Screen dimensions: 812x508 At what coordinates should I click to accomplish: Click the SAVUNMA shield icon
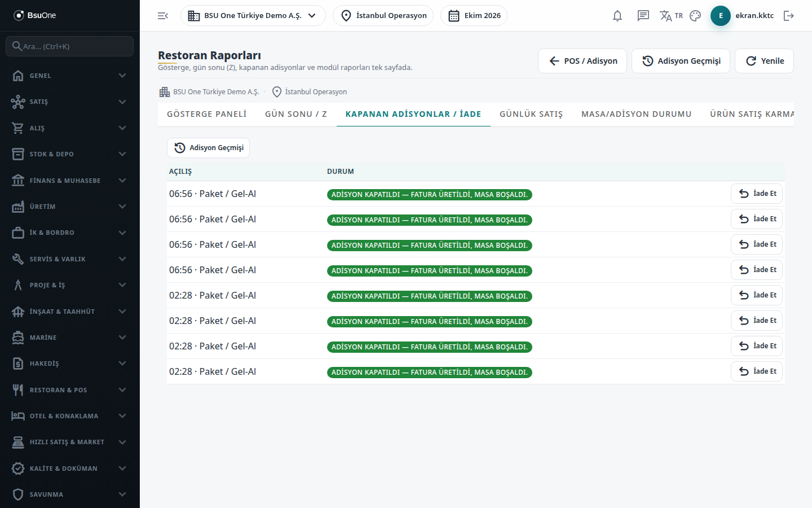[18, 494]
